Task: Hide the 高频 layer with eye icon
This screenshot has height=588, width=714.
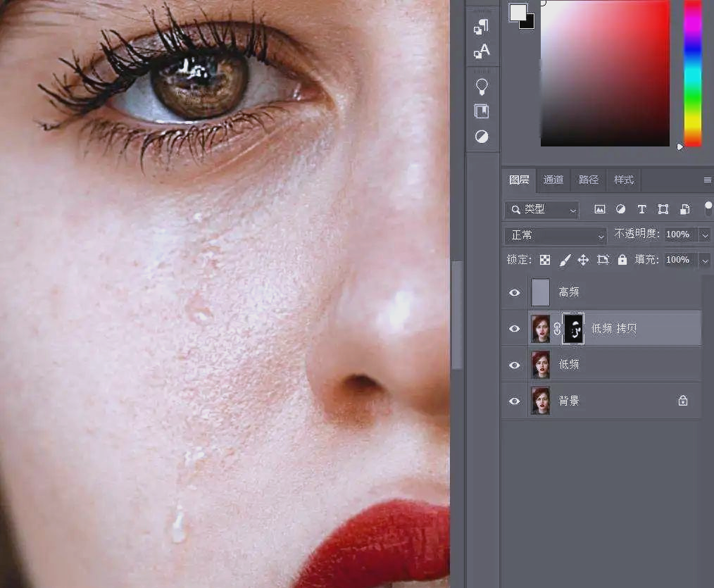Action: point(515,292)
